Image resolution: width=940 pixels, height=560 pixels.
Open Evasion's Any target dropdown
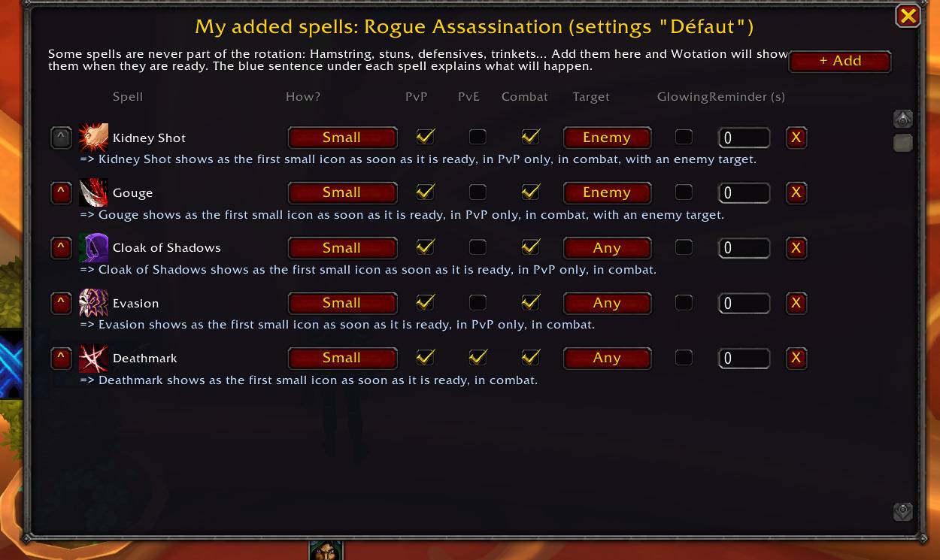pyautogui.click(x=607, y=303)
